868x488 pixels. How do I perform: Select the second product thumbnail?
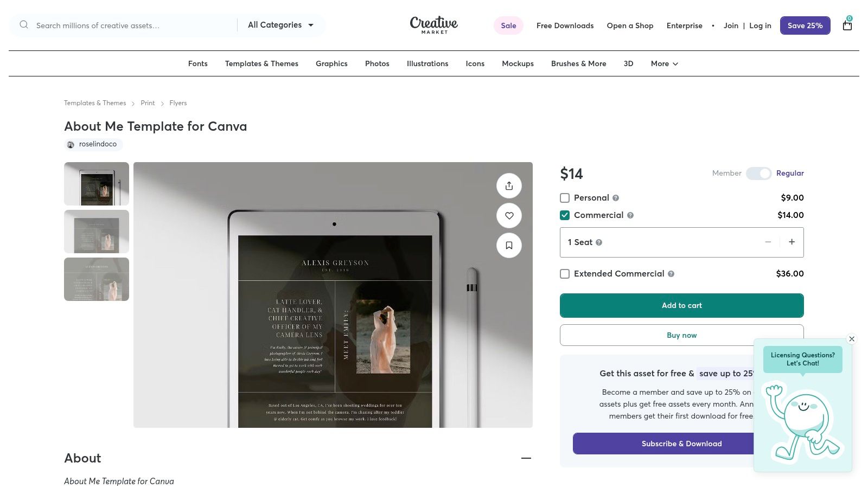[97, 232]
